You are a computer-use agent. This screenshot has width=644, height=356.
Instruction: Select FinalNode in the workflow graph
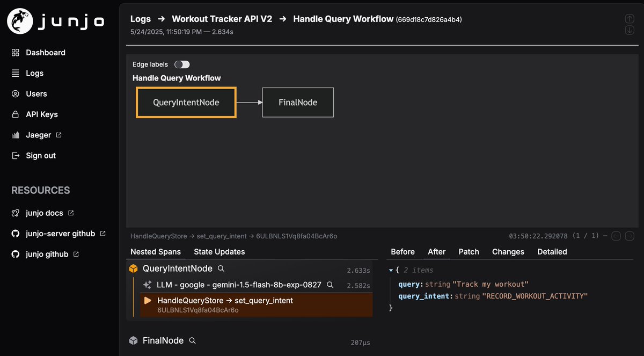pyautogui.click(x=298, y=102)
